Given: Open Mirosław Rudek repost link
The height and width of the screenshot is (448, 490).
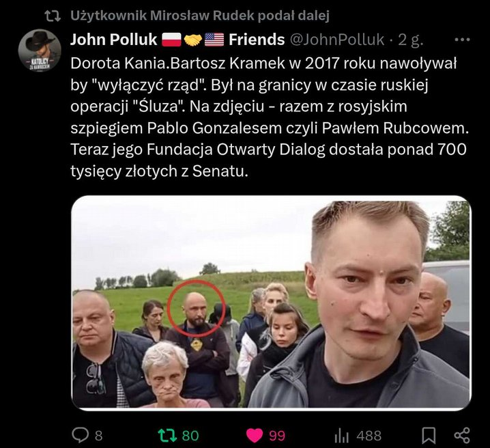Looking at the screenshot, I should (x=200, y=16).
